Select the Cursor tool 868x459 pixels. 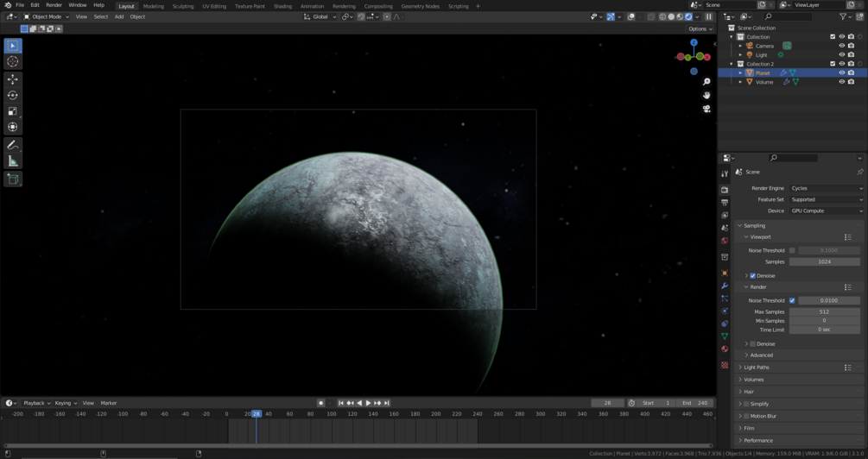coord(13,62)
